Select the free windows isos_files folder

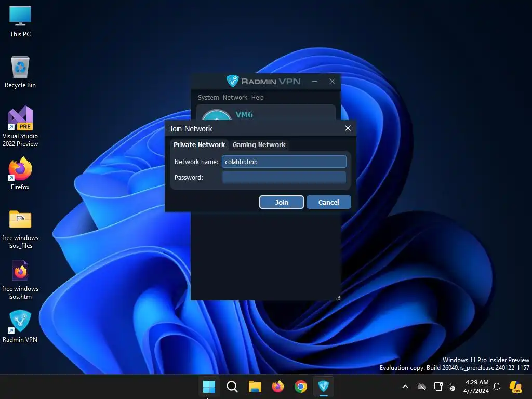[20, 230]
